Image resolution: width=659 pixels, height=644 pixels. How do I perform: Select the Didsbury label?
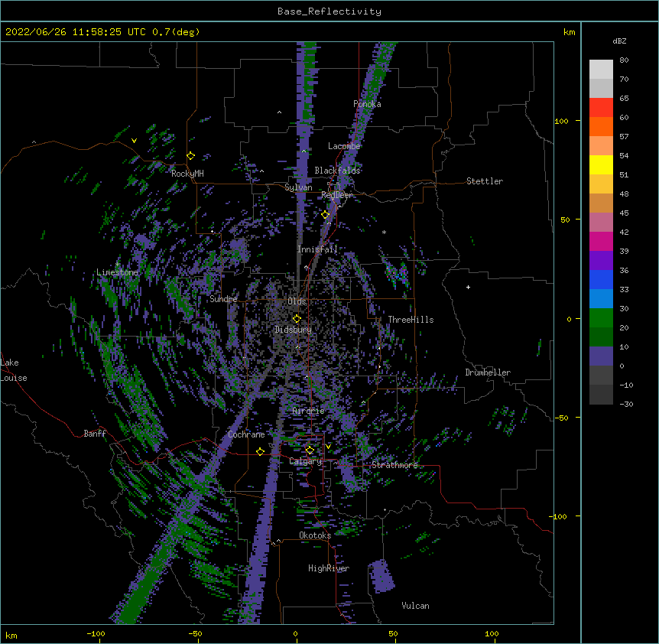click(294, 330)
